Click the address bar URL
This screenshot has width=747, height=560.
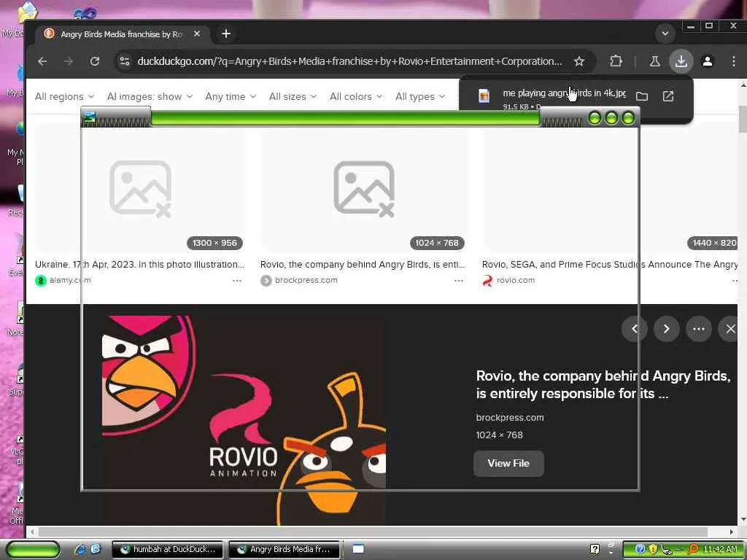tap(349, 61)
